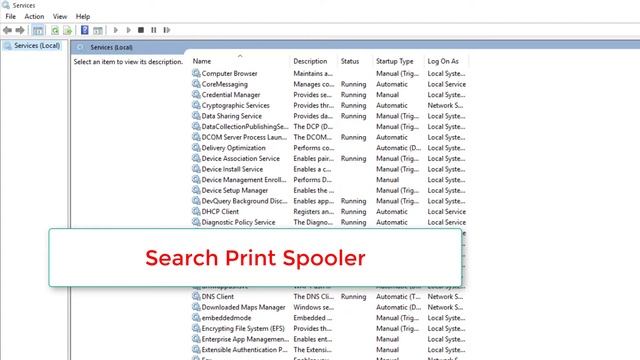This screenshot has width=640, height=360.
Task: Select the Device Setup Manager name
Action: [x=235, y=190]
